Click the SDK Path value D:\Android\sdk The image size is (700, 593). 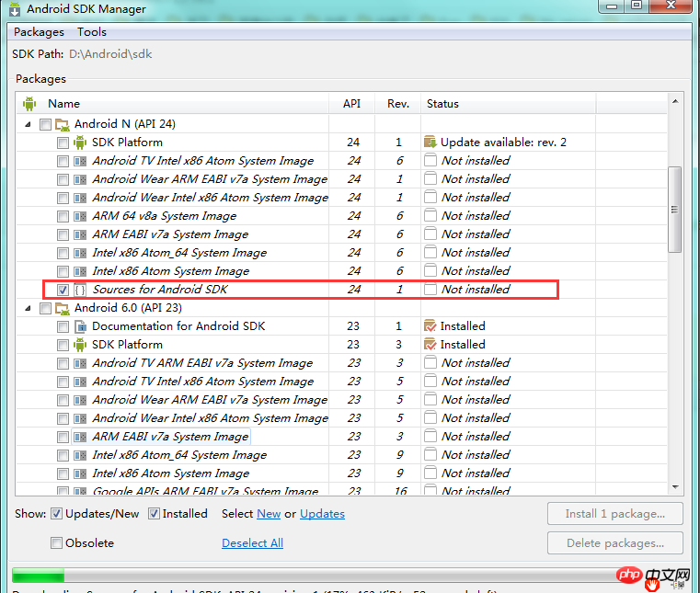[110, 54]
